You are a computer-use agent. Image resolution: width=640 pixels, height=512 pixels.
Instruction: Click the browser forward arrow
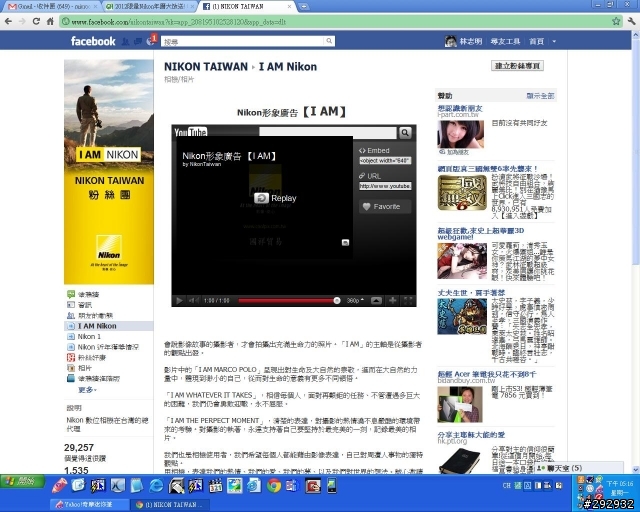22,21
